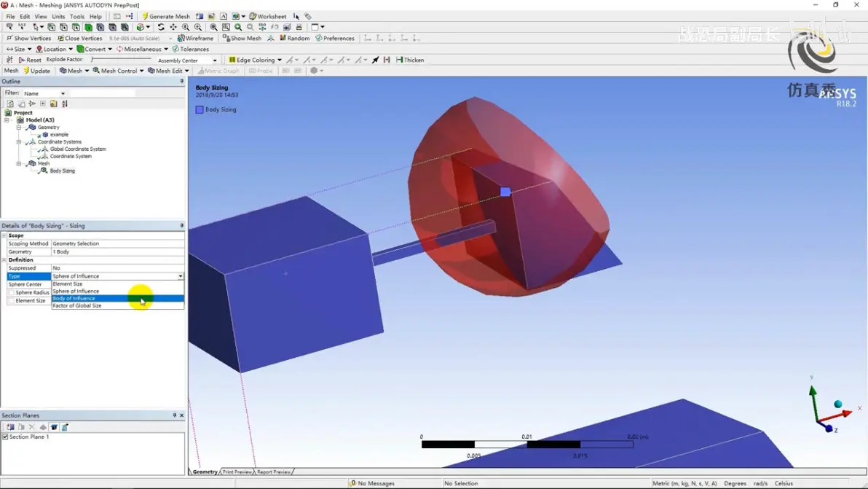Toggle the Element Size parameter checkbox
This screenshot has width=868, height=489.
(x=11, y=300)
